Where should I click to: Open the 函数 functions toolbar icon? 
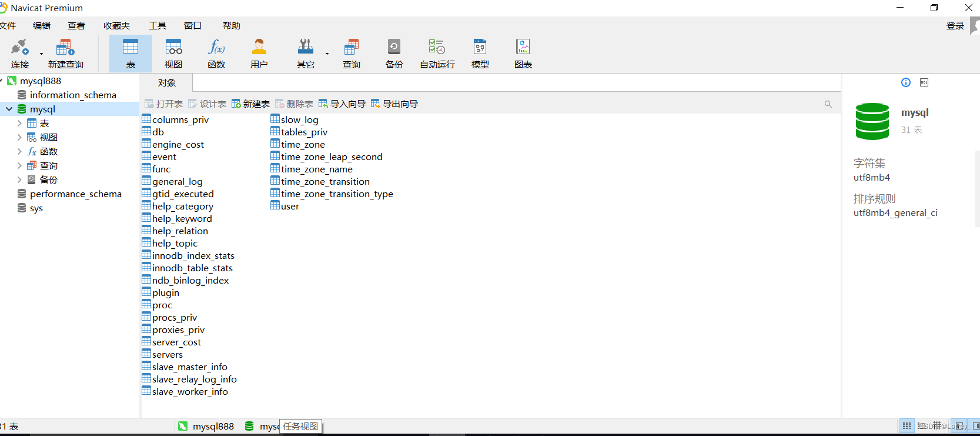pyautogui.click(x=216, y=54)
